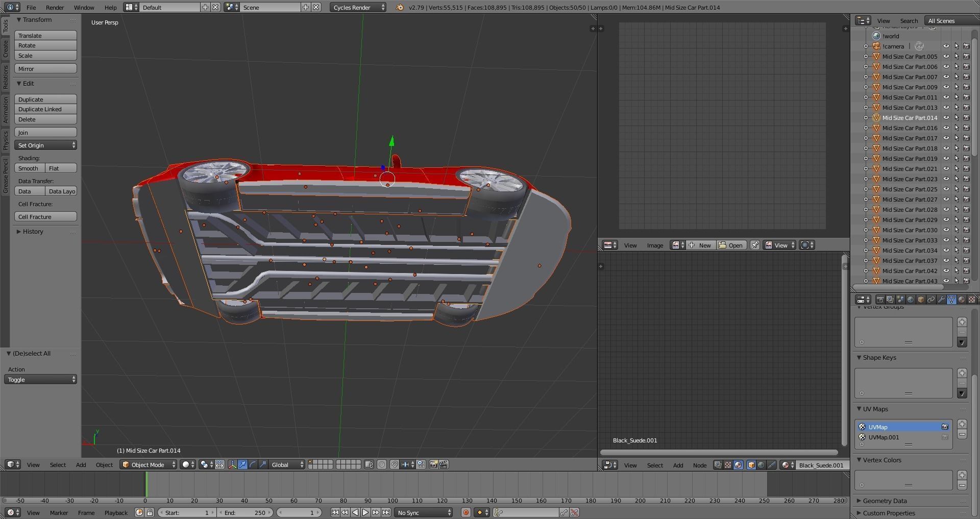The width and height of the screenshot is (980, 519).
Task: Toggle selectability of Mid Size Car Part.009
Action: point(957,87)
